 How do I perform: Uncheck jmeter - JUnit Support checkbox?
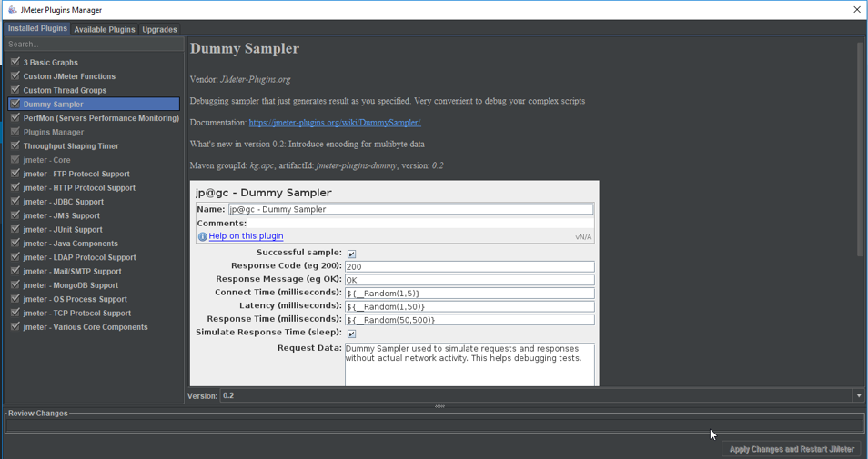click(15, 229)
